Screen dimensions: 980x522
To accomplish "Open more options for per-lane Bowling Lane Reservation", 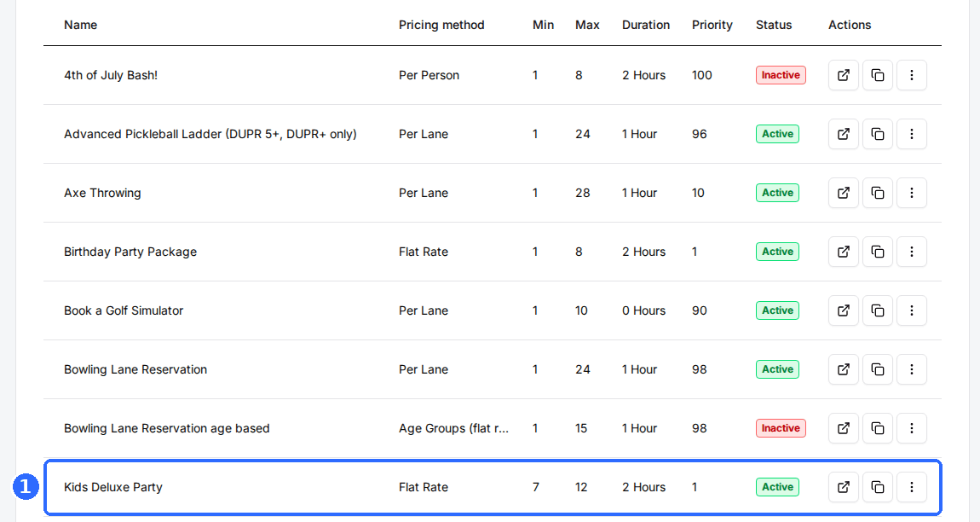I will [911, 369].
